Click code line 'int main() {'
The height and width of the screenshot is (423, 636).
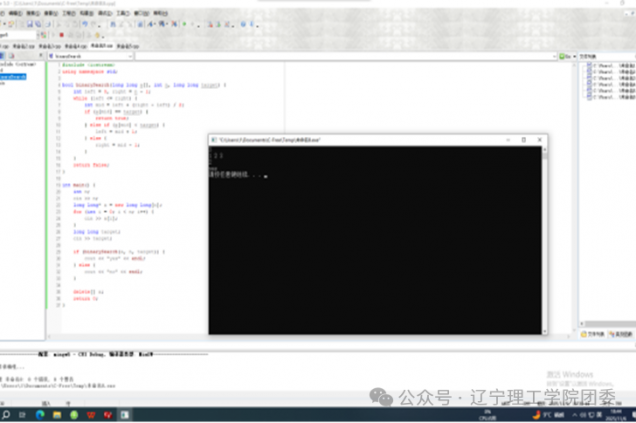pos(79,185)
